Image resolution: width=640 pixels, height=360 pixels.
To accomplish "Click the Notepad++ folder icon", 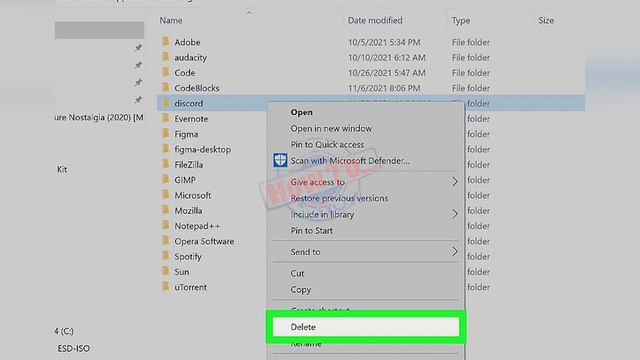I will tap(165, 225).
